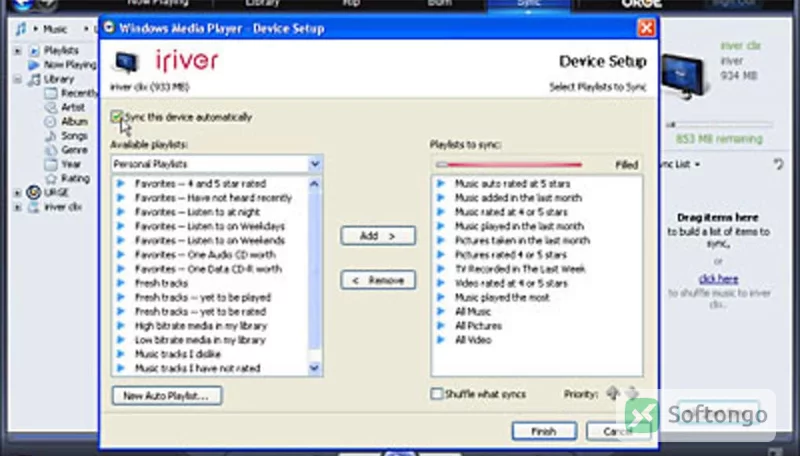Click playlist icon beside All Music
The image size is (800, 456).
click(441, 312)
